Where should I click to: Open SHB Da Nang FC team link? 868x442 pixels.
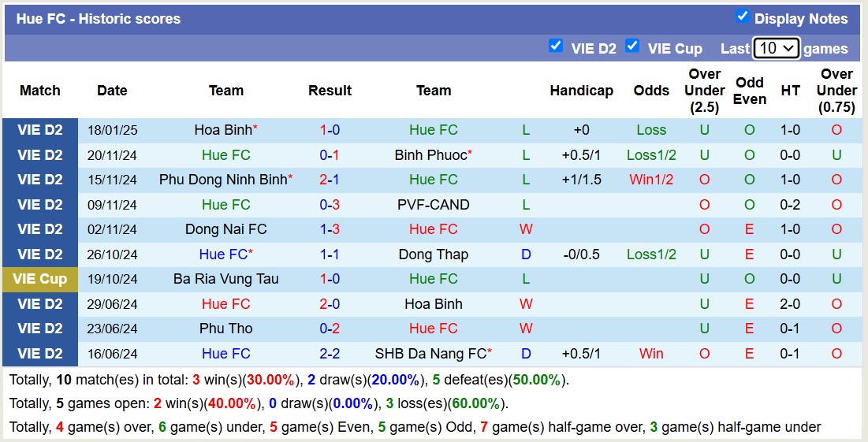pyautogui.click(x=430, y=354)
